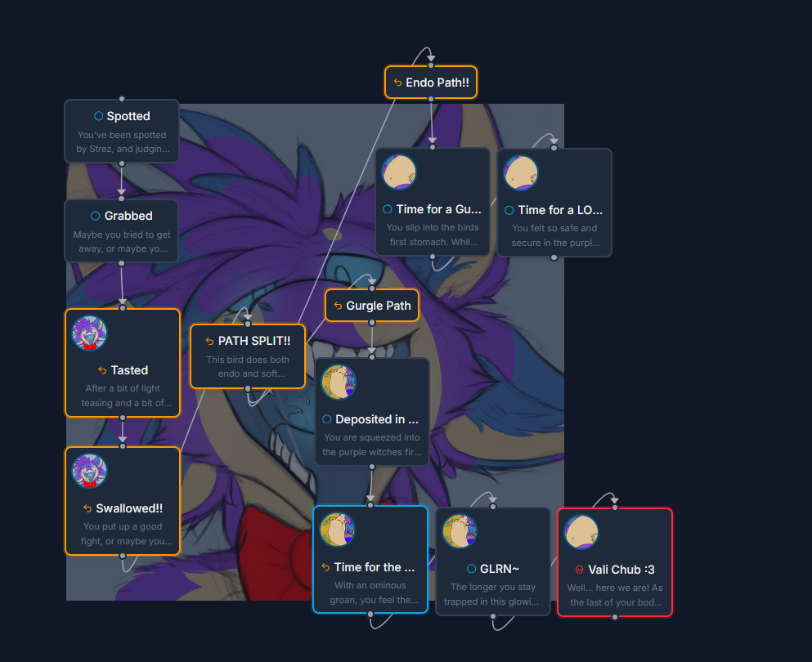Click the arrow icon next to Tasted

pos(102,370)
